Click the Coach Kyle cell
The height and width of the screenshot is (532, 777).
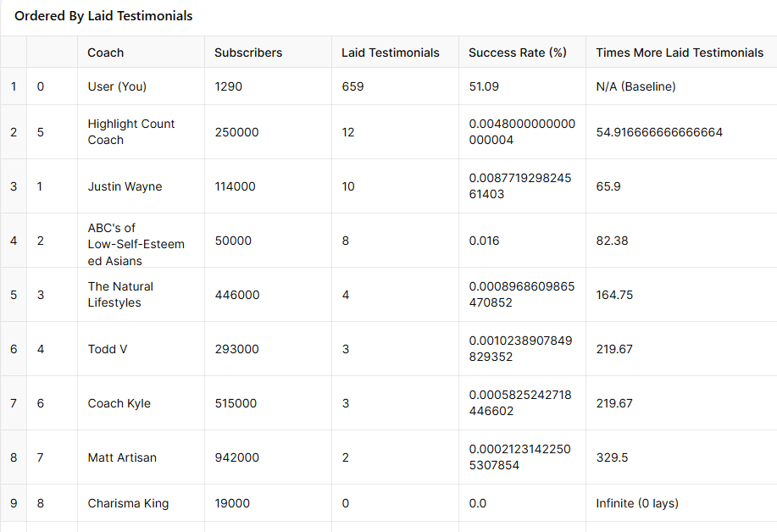pyautogui.click(x=119, y=403)
